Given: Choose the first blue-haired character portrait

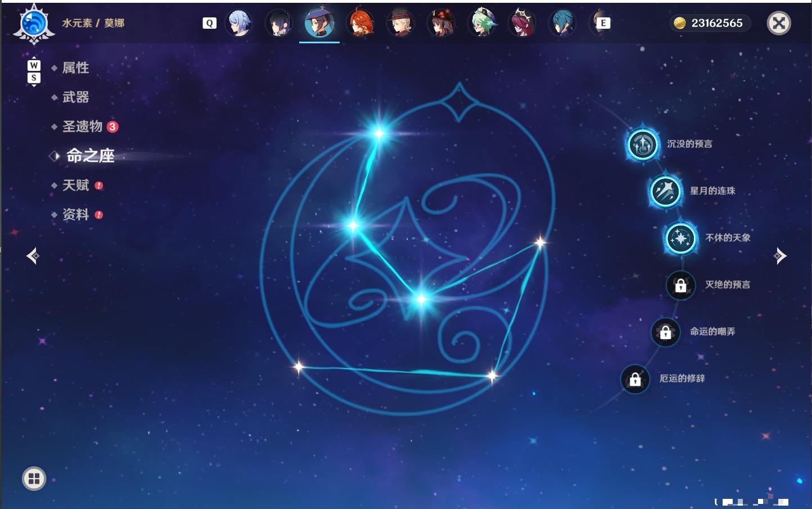Looking at the screenshot, I should click(x=239, y=23).
